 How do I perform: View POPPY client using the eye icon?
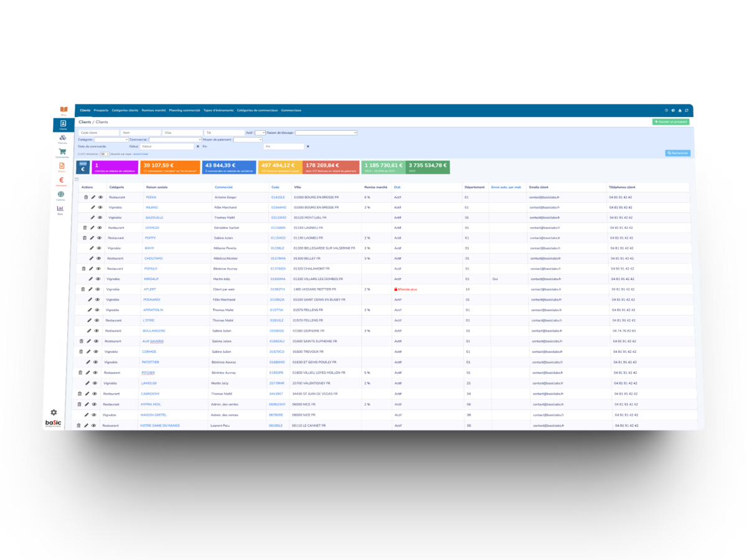[x=100, y=238]
